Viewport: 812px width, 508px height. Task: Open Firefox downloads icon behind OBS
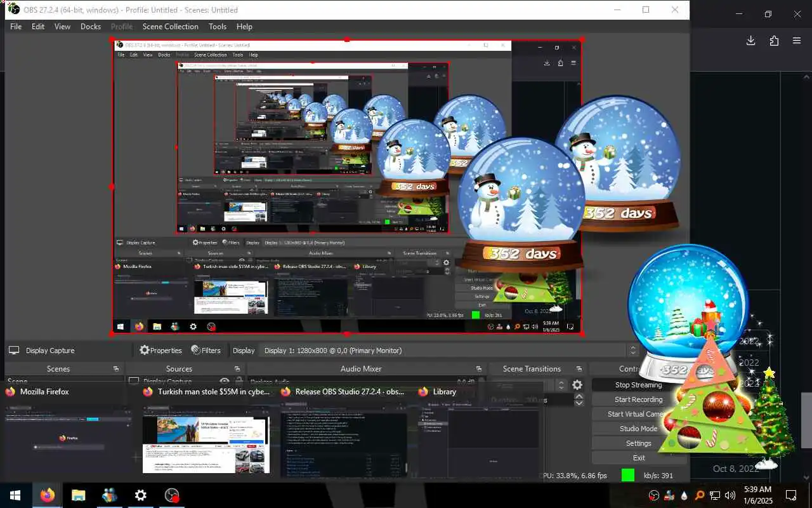click(x=750, y=41)
